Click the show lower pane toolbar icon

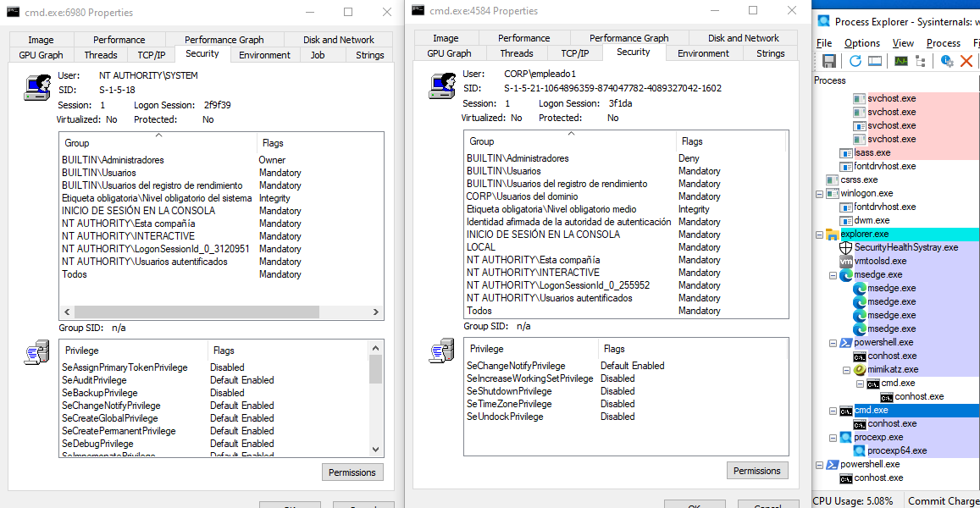click(875, 61)
